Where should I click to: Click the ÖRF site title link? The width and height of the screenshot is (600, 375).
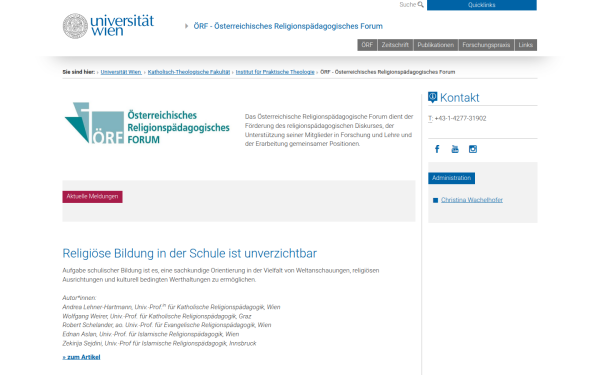[288, 26]
